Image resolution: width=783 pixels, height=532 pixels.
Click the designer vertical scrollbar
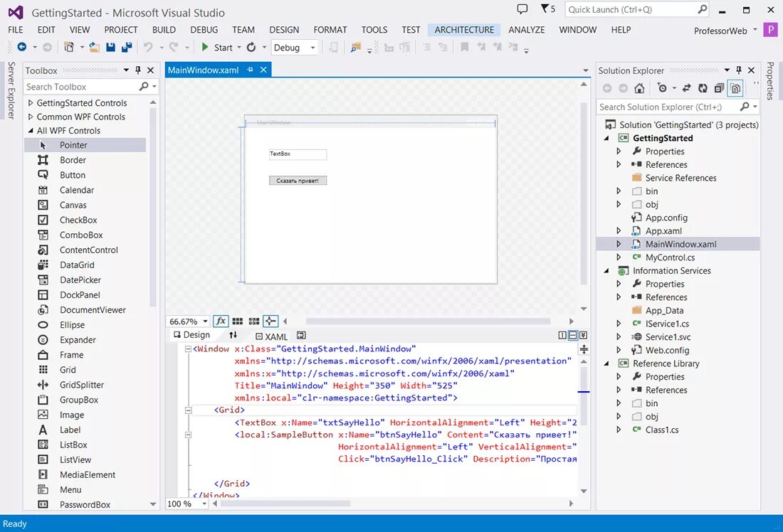(x=583, y=193)
